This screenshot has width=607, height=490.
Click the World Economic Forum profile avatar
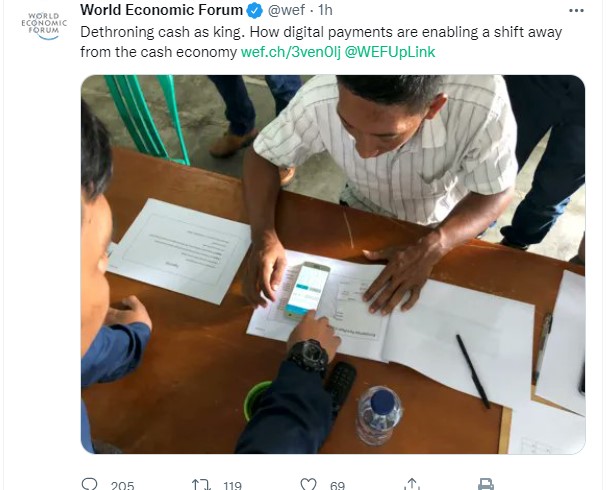click(x=44, y=26)
